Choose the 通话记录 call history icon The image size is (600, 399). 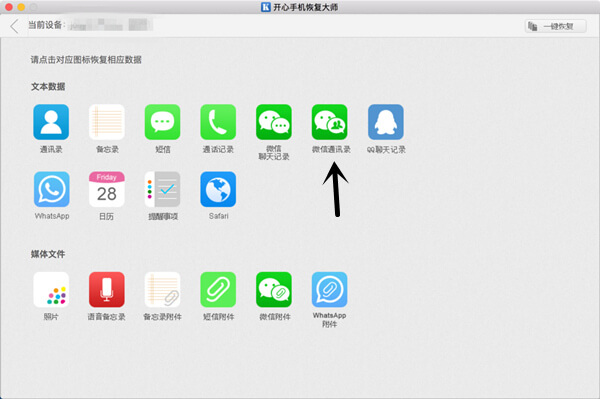[218, 122]
